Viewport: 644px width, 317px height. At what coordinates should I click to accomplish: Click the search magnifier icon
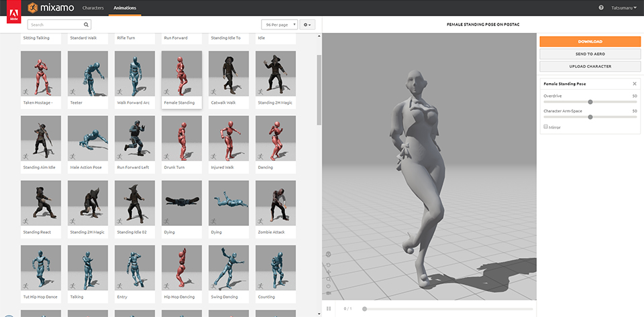[86, 25]
